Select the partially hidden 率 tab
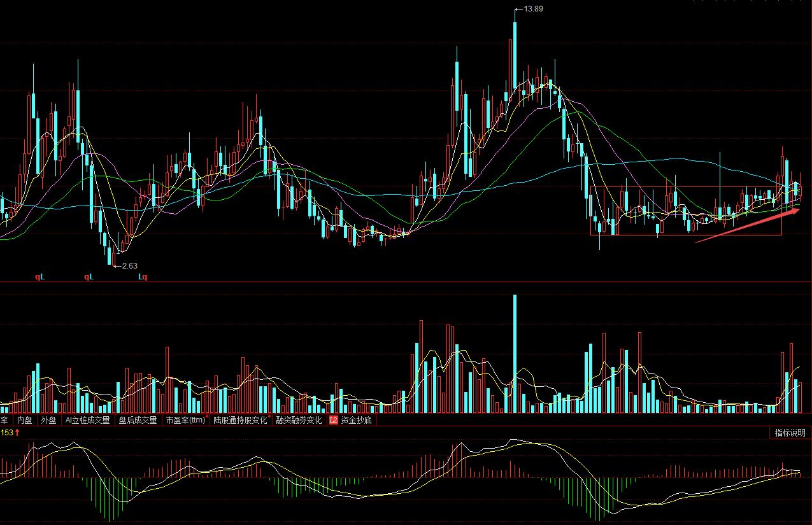 click(x=4, y=421)
